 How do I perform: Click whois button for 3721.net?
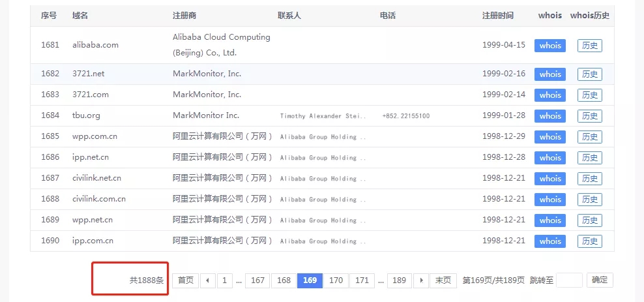[x=550, y=74]
